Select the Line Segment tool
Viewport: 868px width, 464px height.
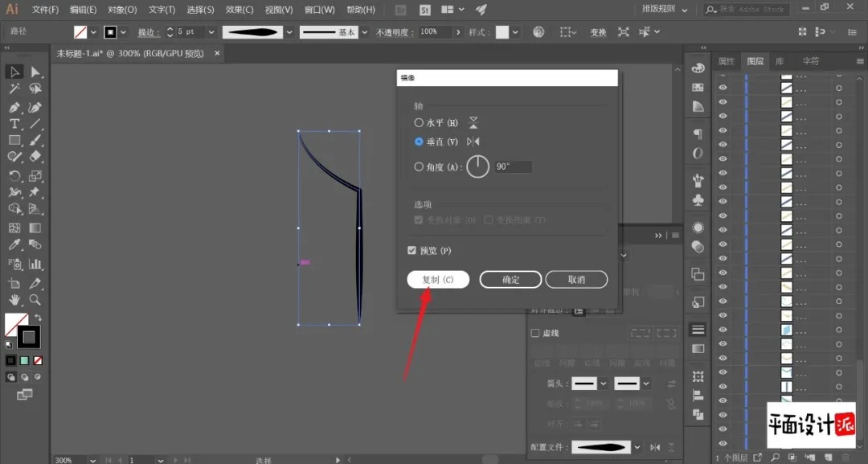(35, 124)
